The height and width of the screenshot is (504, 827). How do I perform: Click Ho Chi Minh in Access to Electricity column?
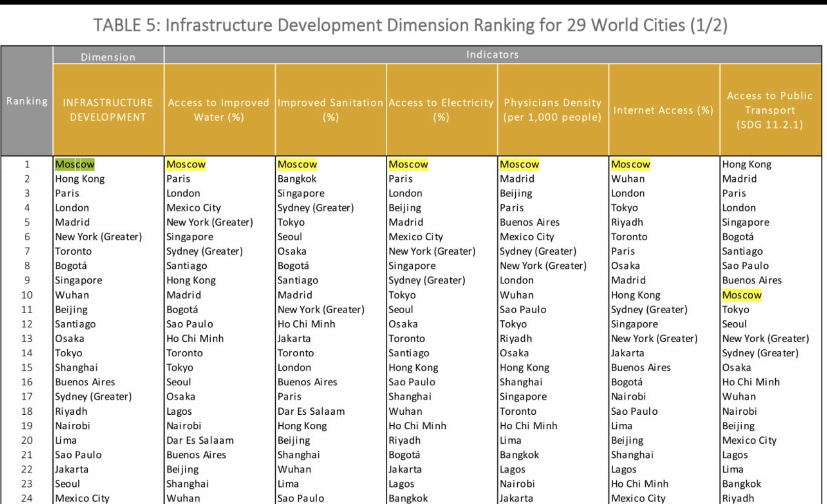coord(417,426)
